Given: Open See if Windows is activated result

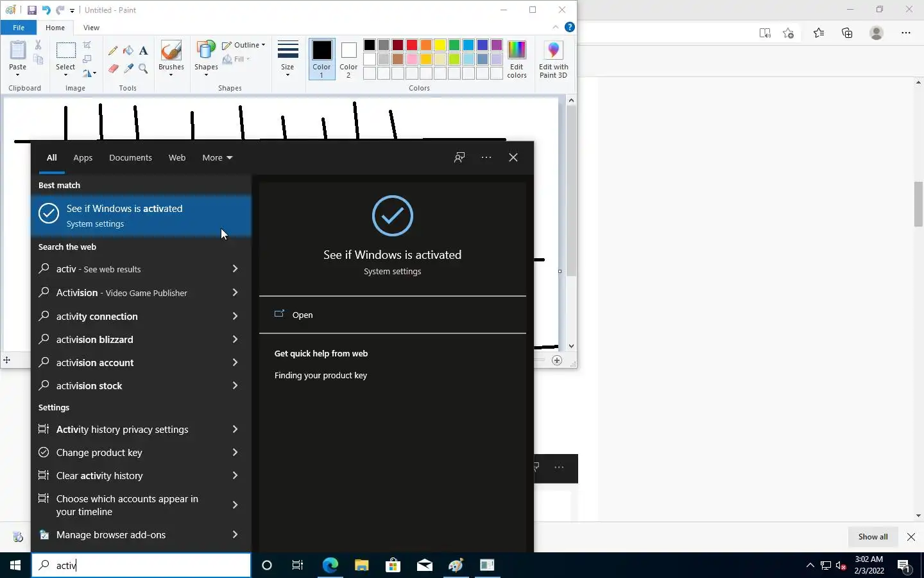Looking at the screenshot, I should coord(141,216).
